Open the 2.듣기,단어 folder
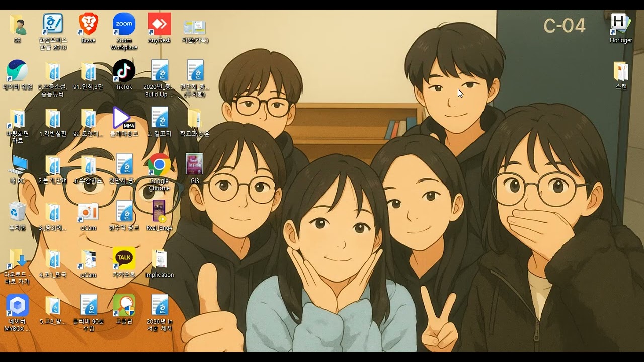644x362 pixels. tap(53, 169)
